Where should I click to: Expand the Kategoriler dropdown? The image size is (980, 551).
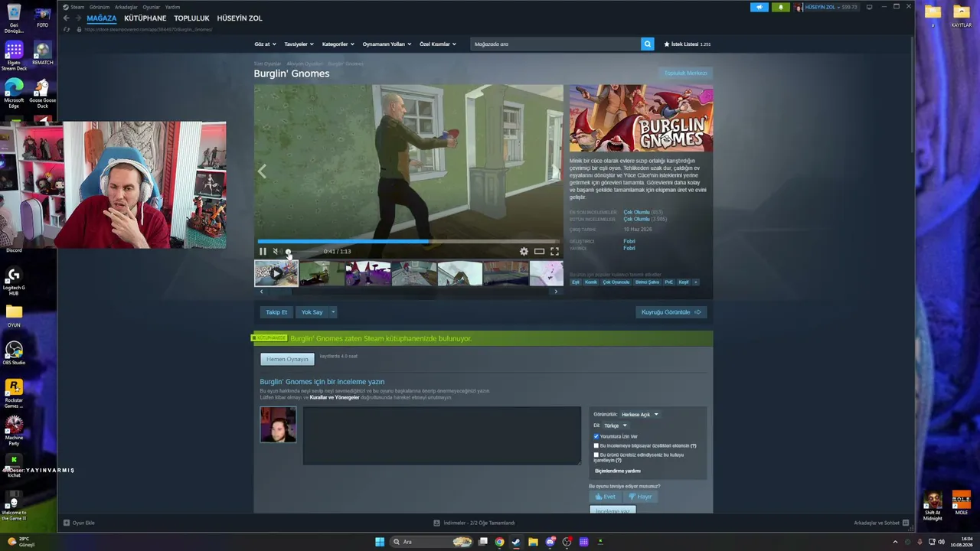click(338, 44)
